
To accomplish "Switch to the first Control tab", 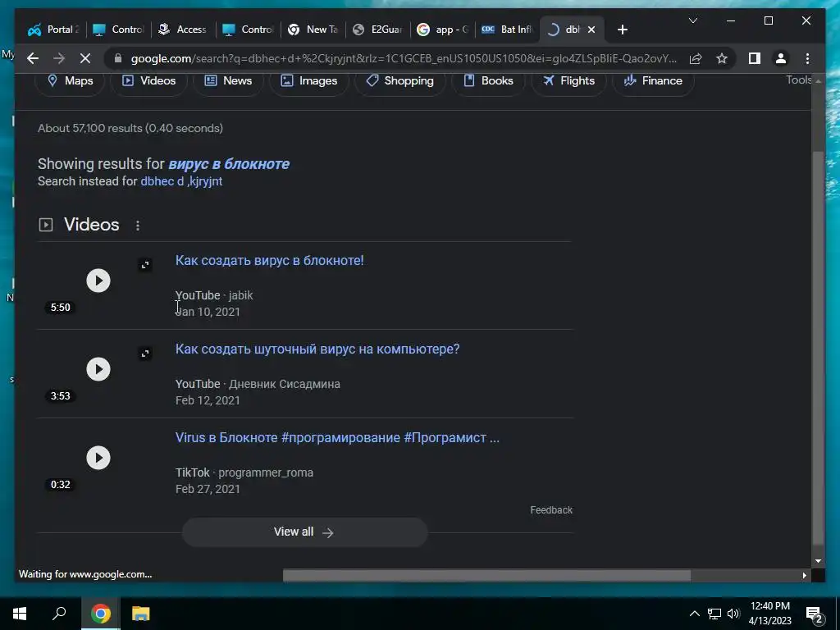I will pos(118,30).
